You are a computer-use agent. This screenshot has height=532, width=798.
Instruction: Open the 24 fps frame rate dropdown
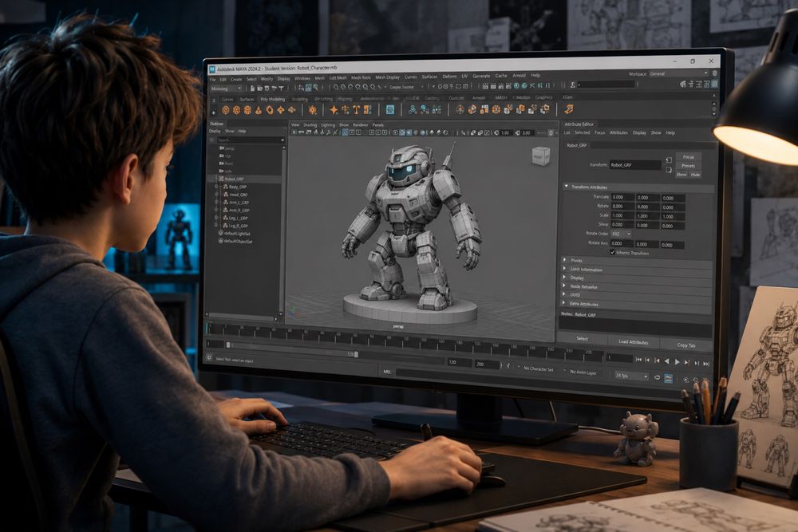click(632, 376)
